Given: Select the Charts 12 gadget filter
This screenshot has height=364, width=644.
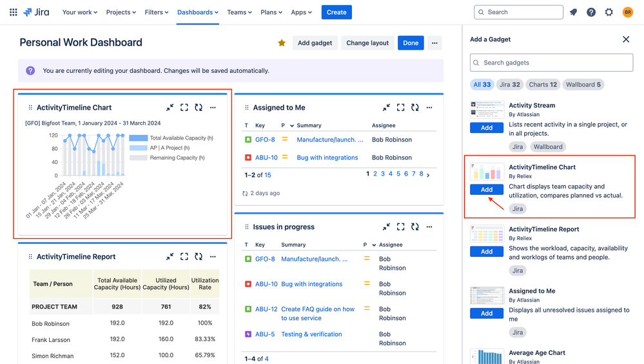Looking at the screenshot, I should [x=543, y=85].
